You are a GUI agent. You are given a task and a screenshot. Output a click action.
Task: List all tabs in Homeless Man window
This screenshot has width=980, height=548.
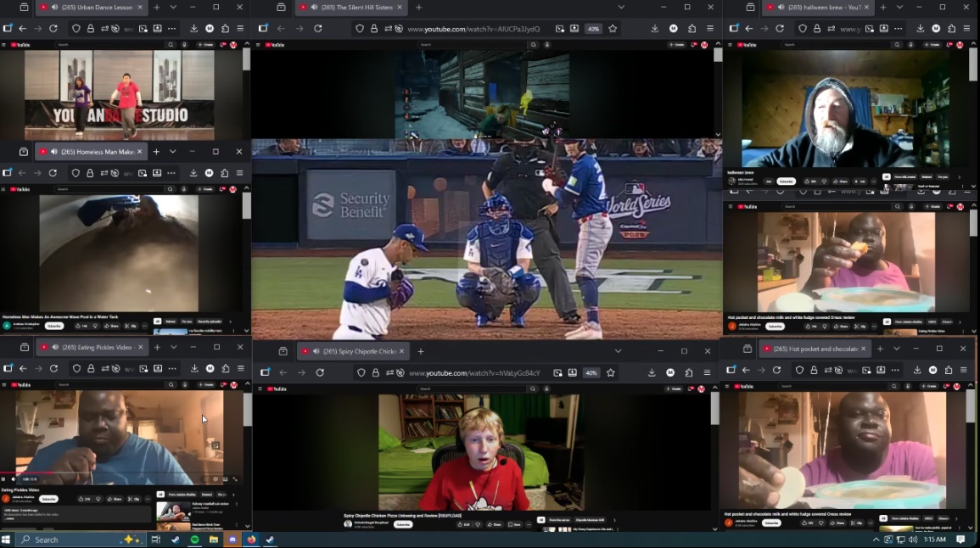pyautogui.click(x=172, y=152)
